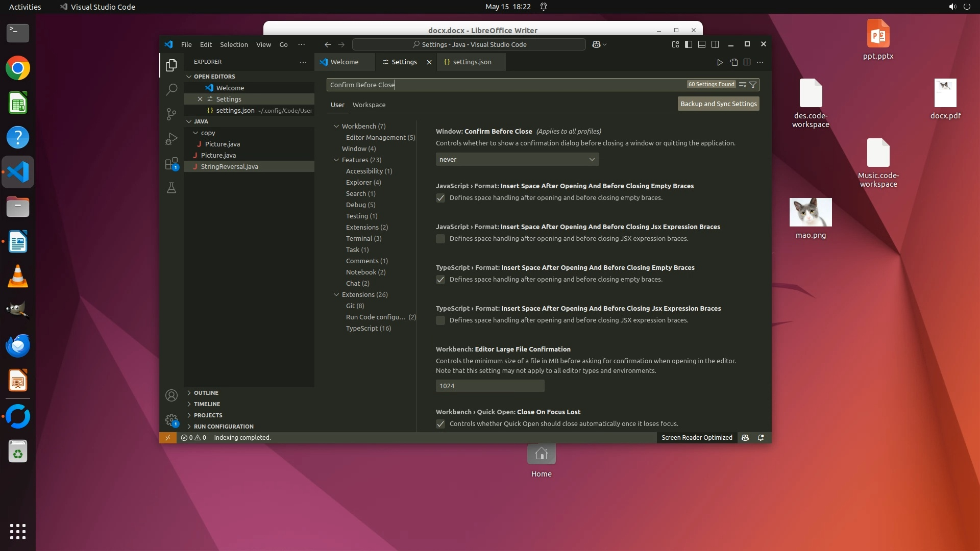980x551 pixels.
Task: Click the settings search filter funnel icon
Action: pyautogui.click(x=753, y=85)
